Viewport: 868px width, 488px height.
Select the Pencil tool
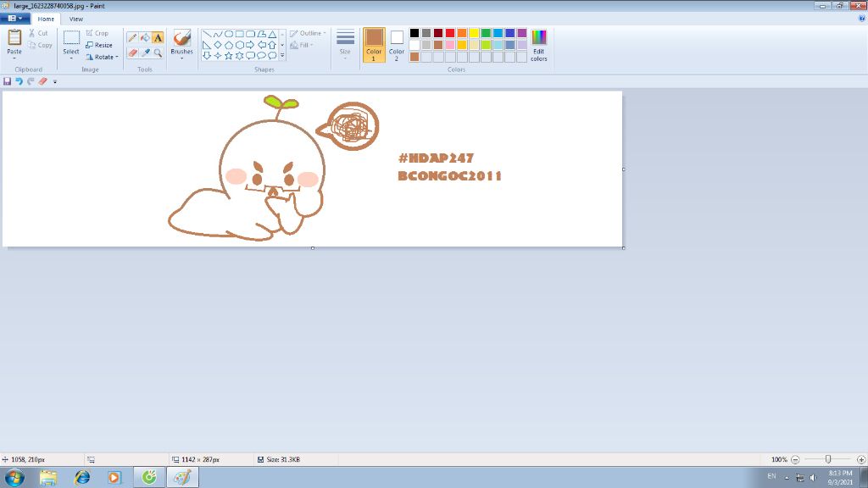[132, 37]
